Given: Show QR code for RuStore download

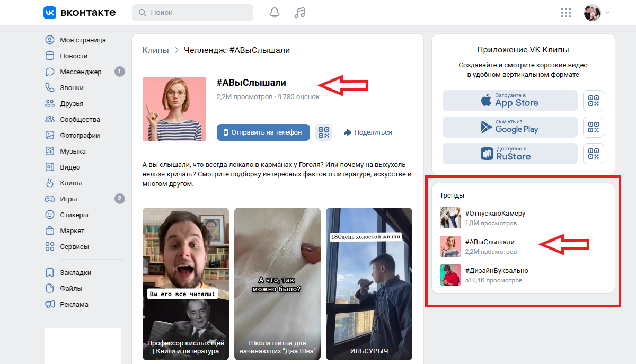Looking at the screenshot, I should coord(593,154).
